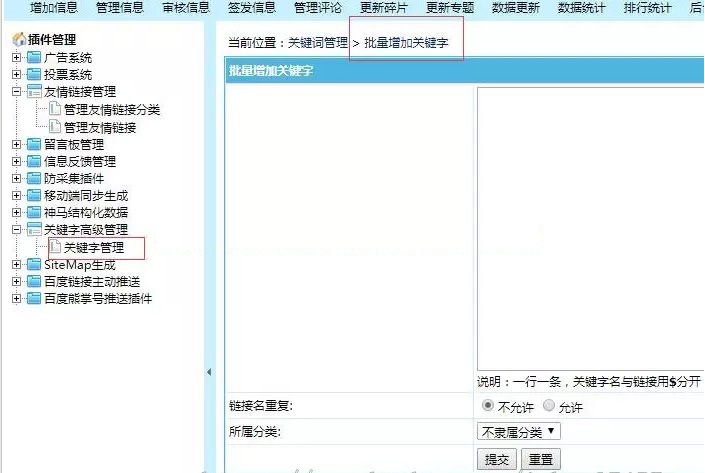The image size is (705, 473).
Task: Open the 数据更新 menu item
Action: click(516, 8)
